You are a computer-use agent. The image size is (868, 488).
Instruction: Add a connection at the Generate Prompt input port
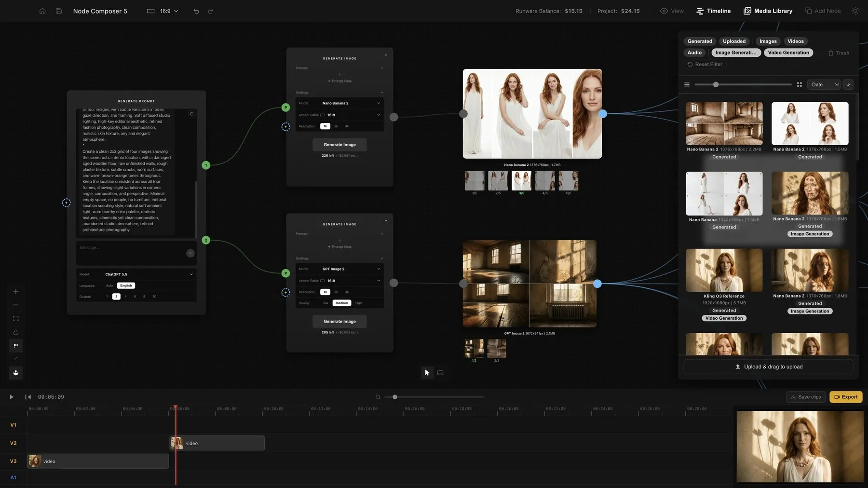click(67, 203)
